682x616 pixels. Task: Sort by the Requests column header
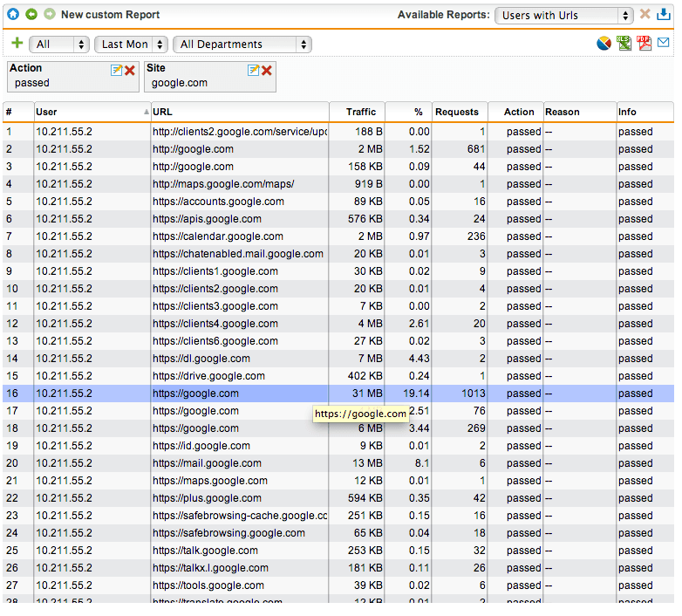(460, 112)
